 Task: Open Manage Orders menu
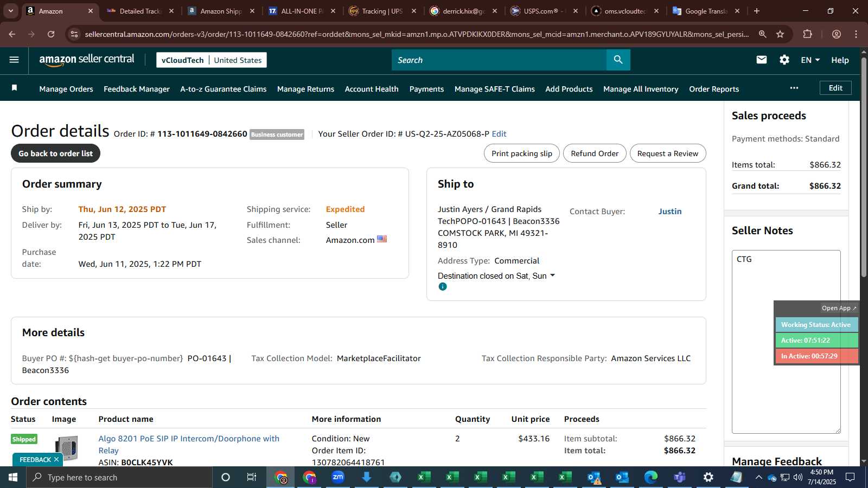pyautogui.click(x=66, y=89)
